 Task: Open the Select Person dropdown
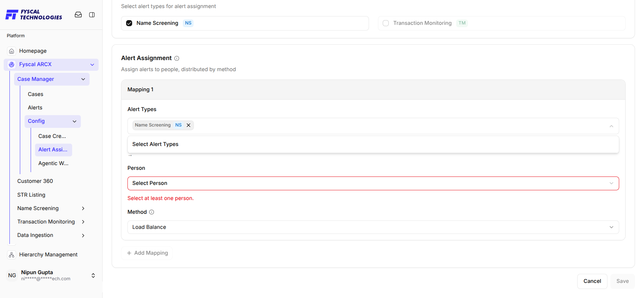pos(373,183)
